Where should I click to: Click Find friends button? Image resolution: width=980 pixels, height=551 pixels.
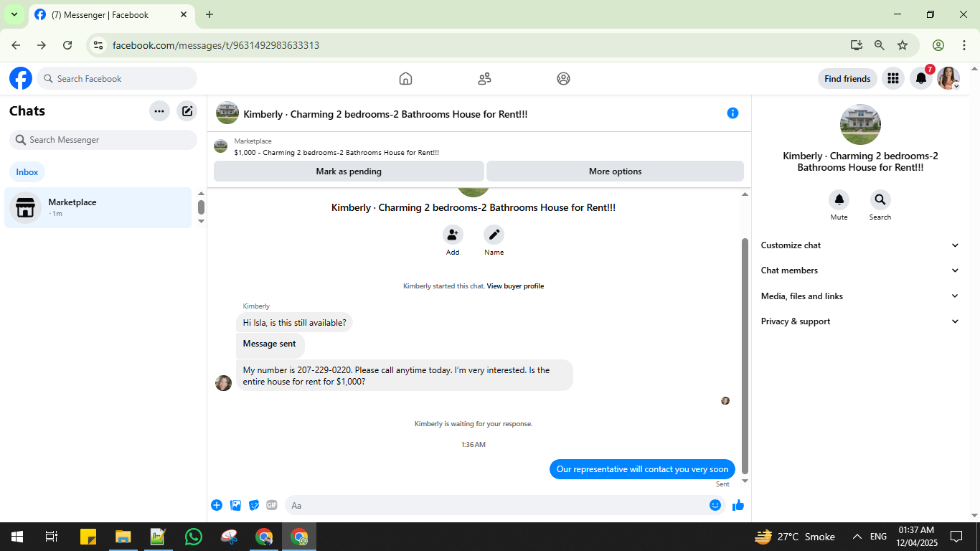point(847,79)
